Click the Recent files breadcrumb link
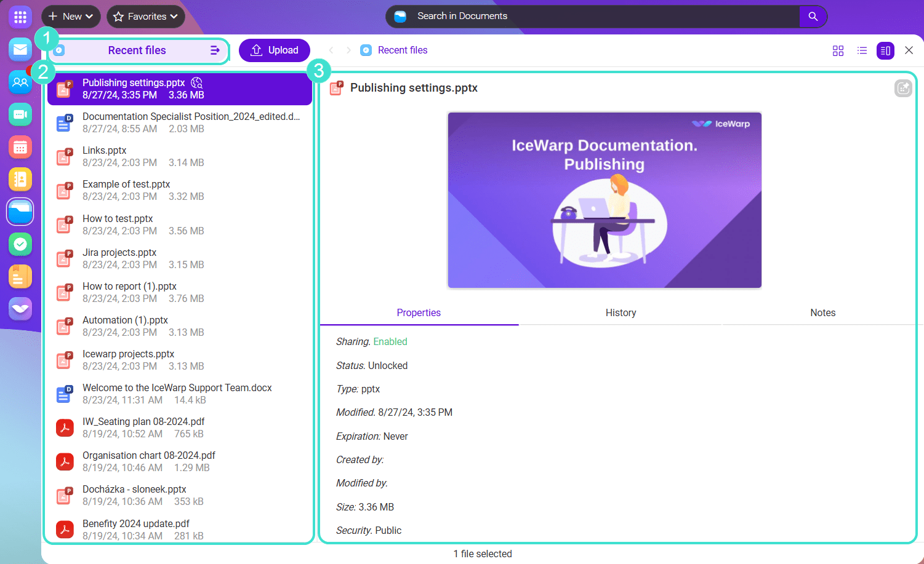 pyautogui.click(x=403, y=50)
